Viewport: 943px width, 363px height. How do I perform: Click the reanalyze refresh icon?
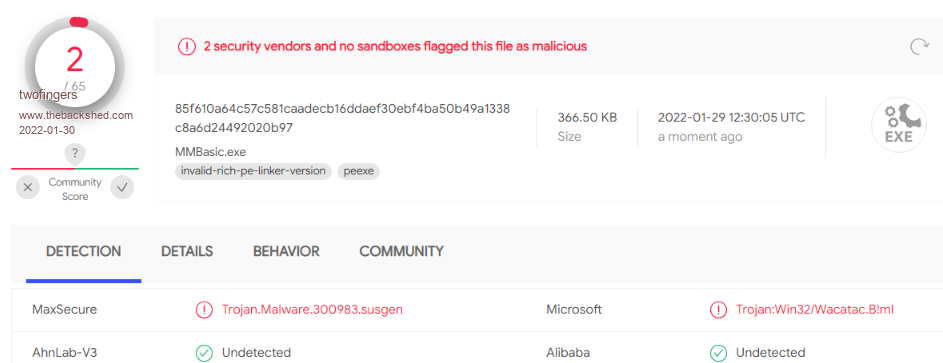[x=919, y=47]
